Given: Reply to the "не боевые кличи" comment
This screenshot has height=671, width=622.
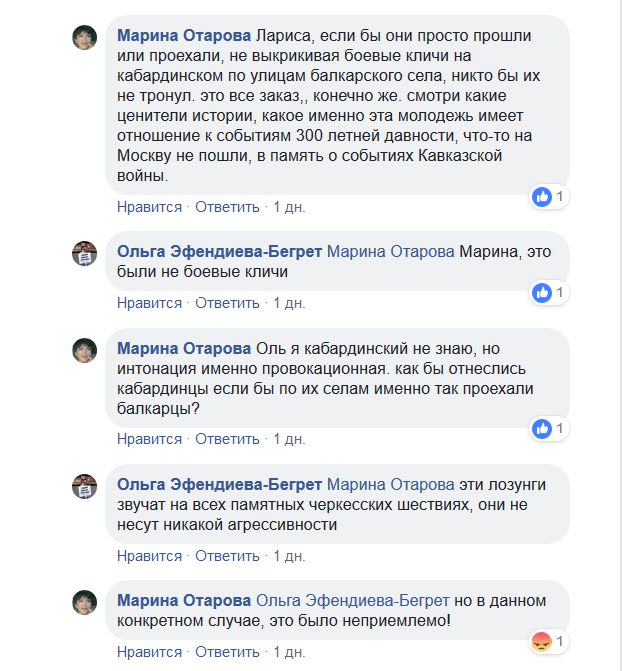Looking at the screenshot, I should click(x=227, y=302).
